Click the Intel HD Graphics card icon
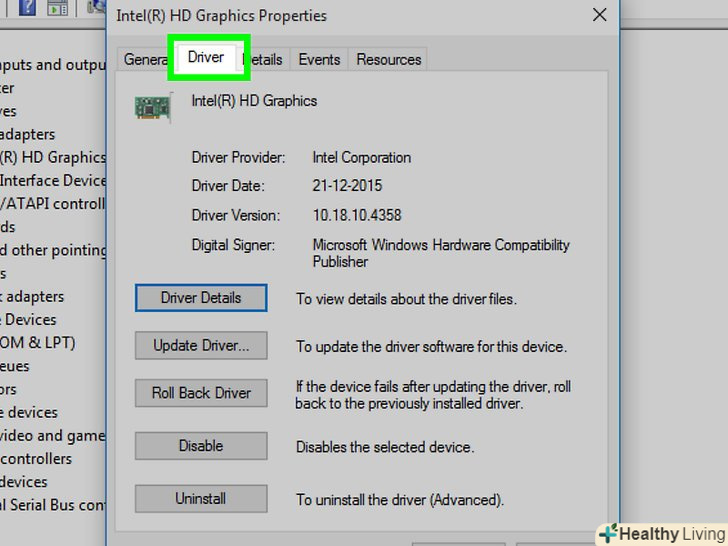This screenshot has width=728, height=546. coord(153,107)
